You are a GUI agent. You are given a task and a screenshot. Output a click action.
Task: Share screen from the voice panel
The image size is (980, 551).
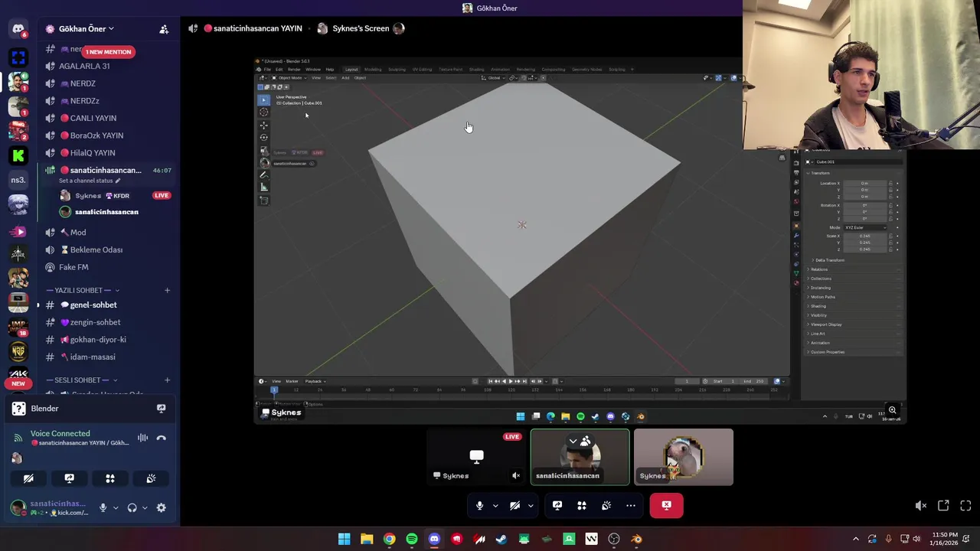point(70,478)
